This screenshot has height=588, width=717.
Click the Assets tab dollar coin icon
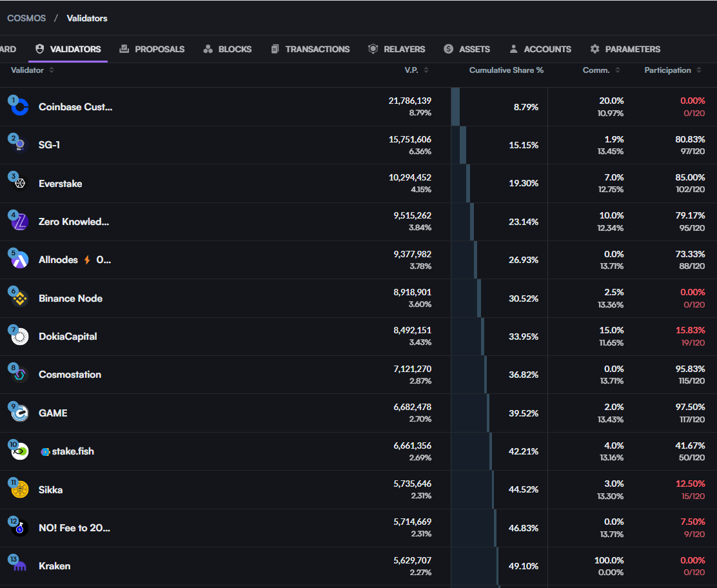coord(449,49)
